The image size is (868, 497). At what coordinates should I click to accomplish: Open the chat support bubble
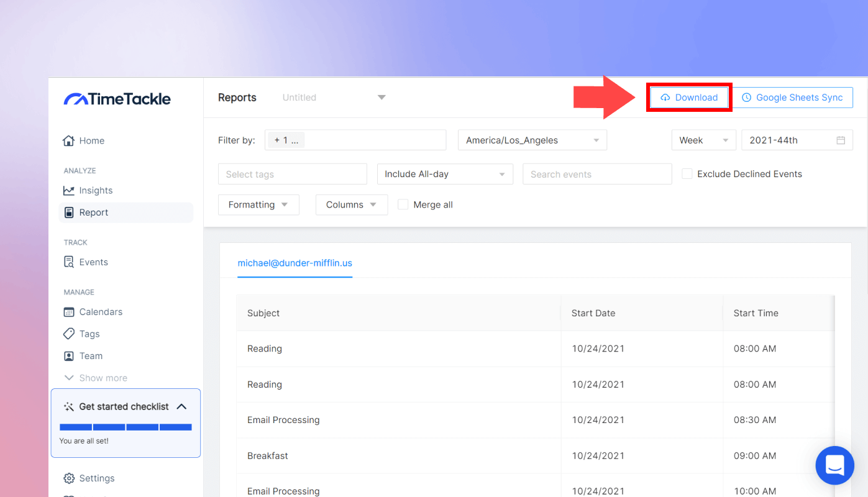835,465
